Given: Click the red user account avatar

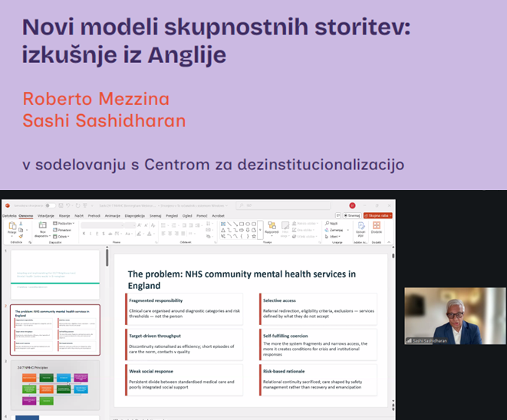Looking at the screenshot, I should coord(352,205).
